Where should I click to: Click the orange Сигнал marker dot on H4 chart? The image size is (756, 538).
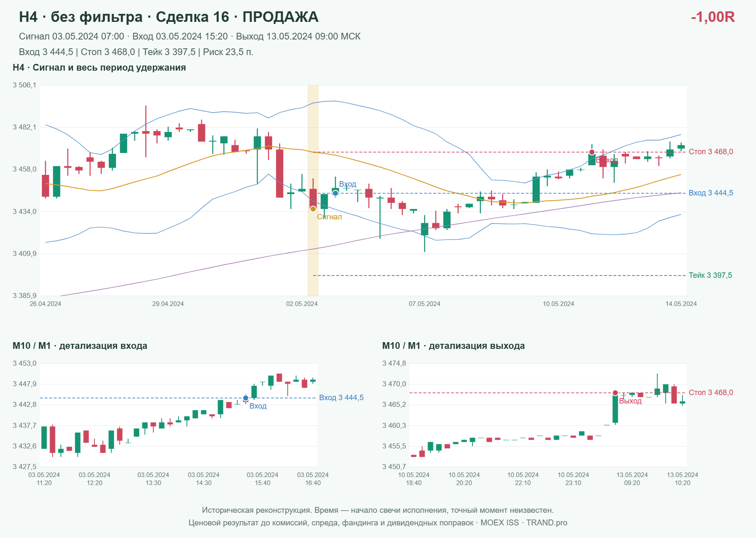[313, 209]
